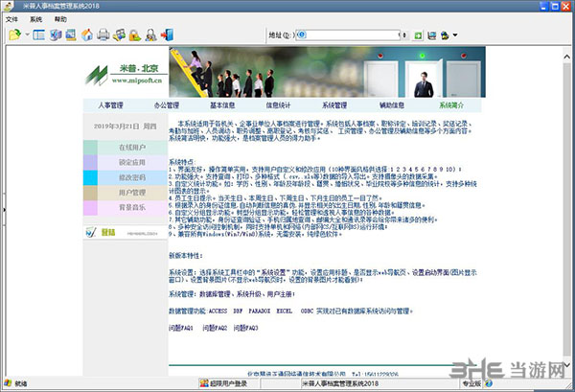Expand the arrow at toolbar's far right

click(x=454, y=36)
